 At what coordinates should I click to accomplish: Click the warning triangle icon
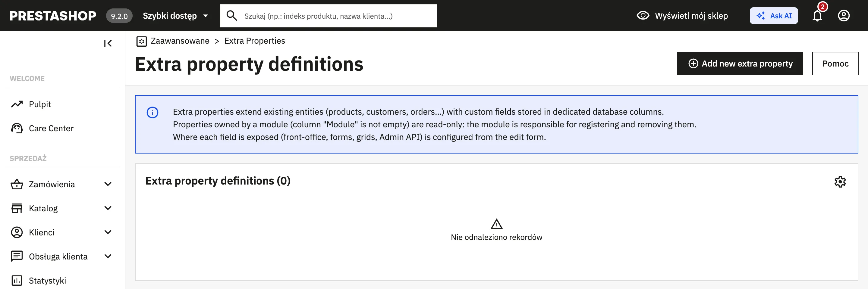pos(496,224)
